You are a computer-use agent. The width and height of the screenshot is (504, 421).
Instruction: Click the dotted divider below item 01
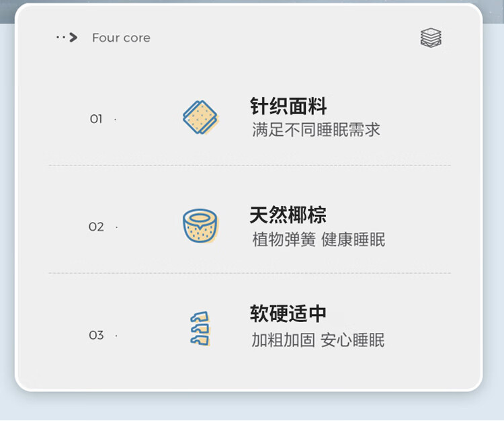(x=250, y=165)
